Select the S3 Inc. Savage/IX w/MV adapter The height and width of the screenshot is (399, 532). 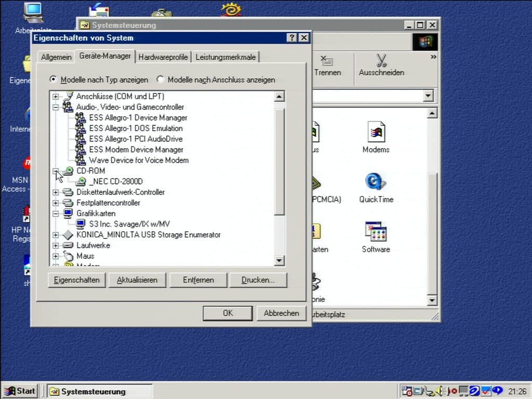click(x=129, y=224)
